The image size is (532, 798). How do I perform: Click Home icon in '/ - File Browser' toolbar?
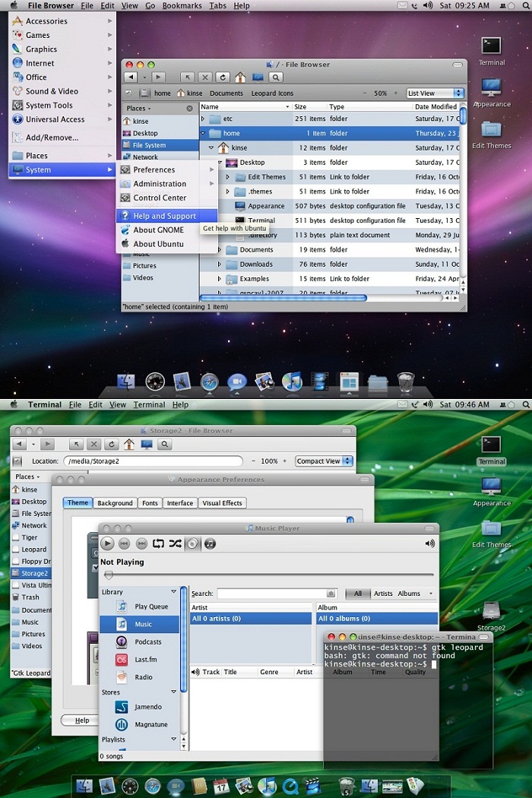[x=240, y=78]
